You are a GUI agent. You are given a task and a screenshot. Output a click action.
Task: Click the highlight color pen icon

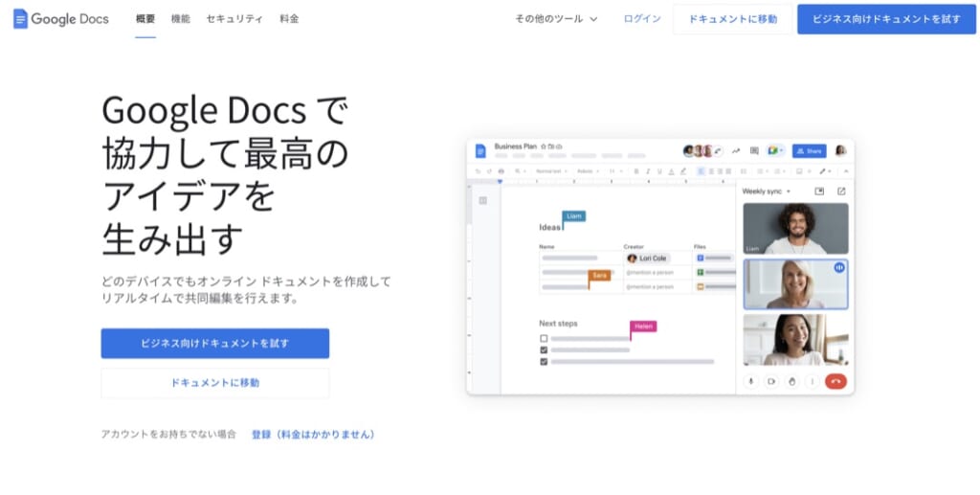coord(683,171)
